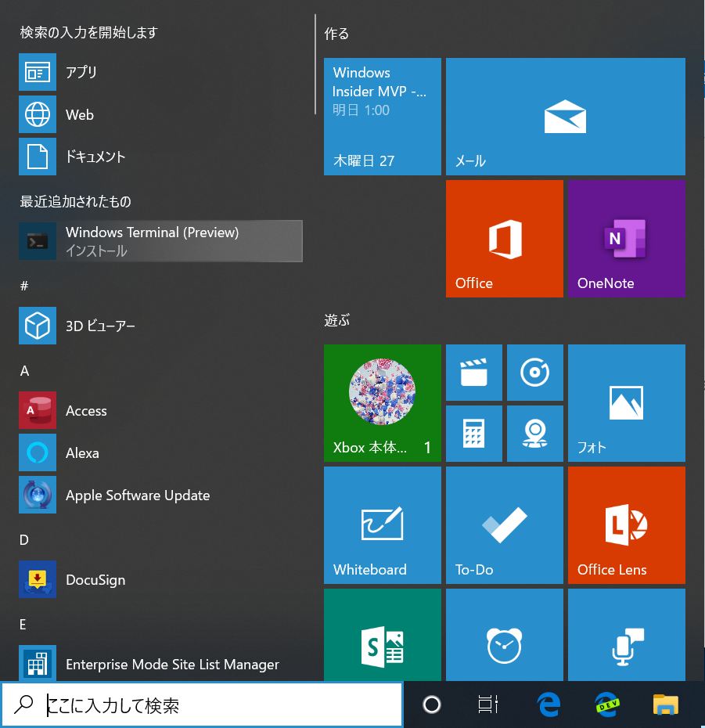Open Windows Terminal (Preview) from recently added

[x=160, y=241]
